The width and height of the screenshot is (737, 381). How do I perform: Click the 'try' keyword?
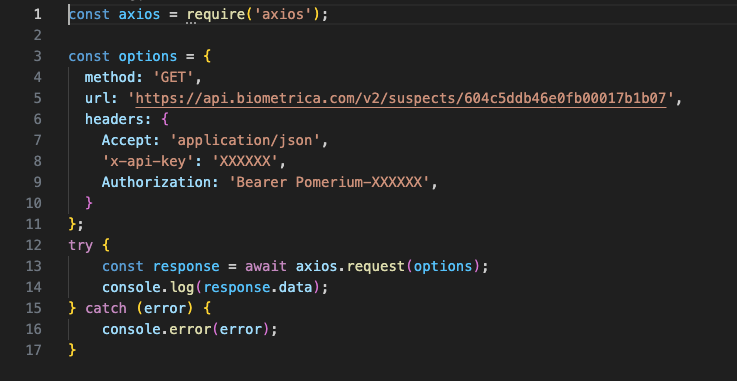click(x=81, y=245)
